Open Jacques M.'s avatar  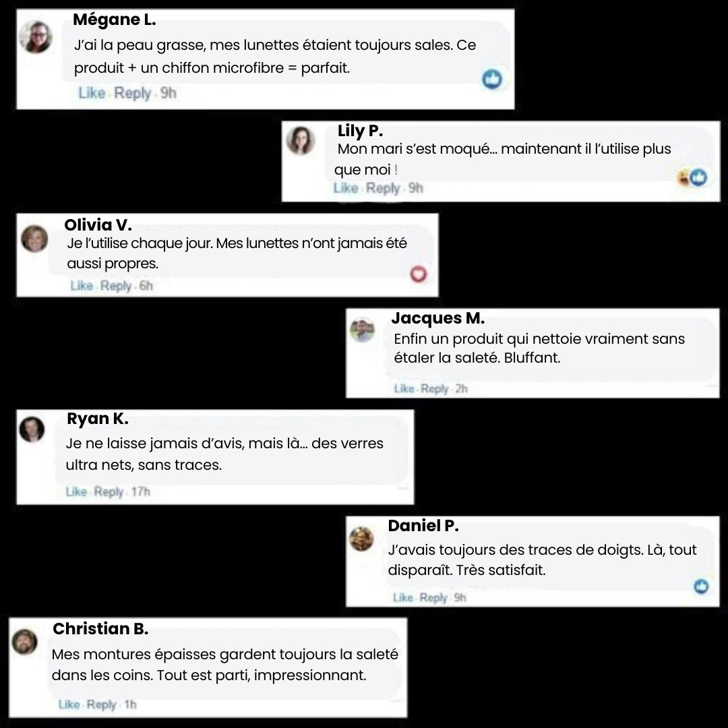(362, 330)
